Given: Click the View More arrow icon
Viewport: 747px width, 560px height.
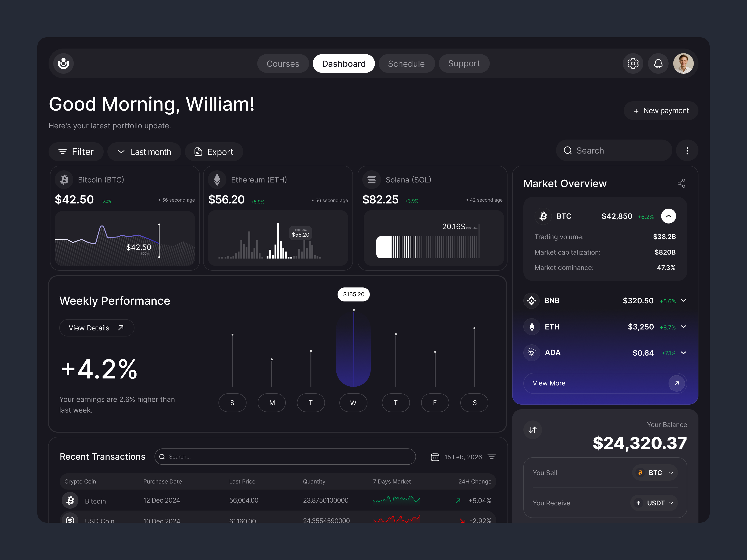Looking at the screenshot, I should point(677,383).
